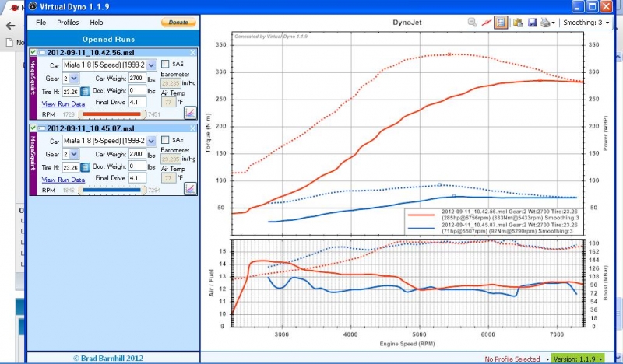Click Car Weight field in 10.45.07 run
Image resolution: width=623 pixels, height=364 pixels.
point(137,154)
